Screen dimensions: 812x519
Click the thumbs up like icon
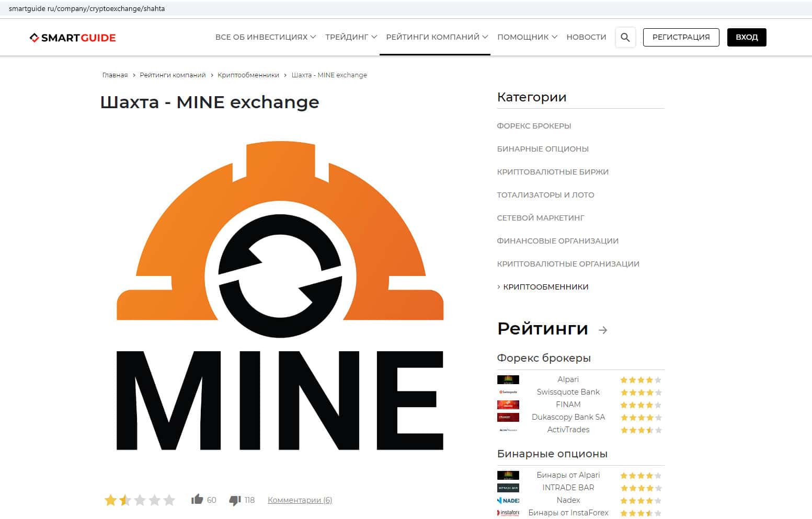point(197,499)
